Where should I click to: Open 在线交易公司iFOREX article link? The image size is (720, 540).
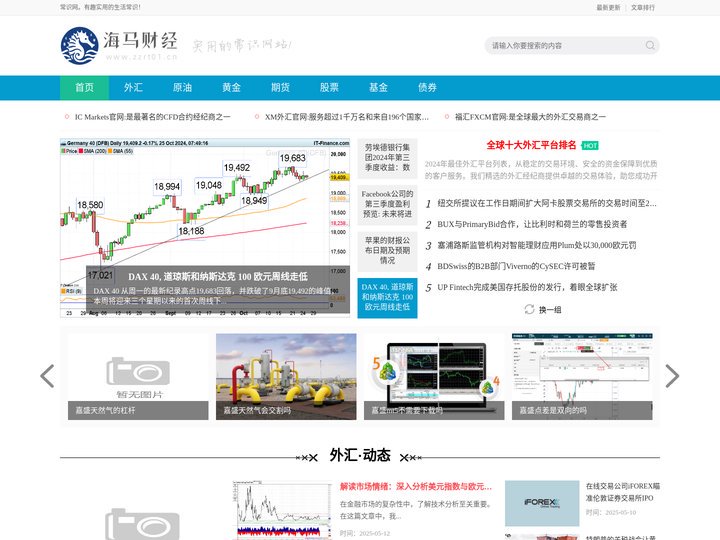point(623,492)
